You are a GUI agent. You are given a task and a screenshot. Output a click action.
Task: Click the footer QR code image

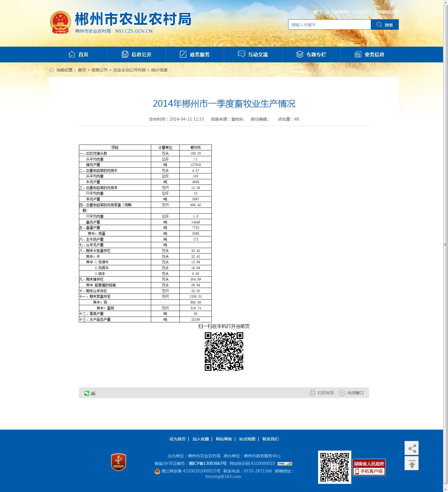(x=335, y=467)
